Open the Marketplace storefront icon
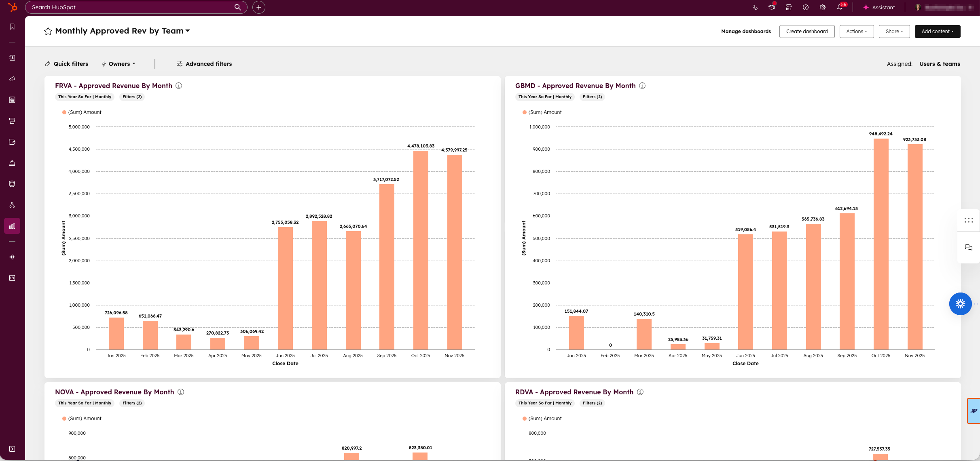Screen dimensions: 980x461 (788, 7)
